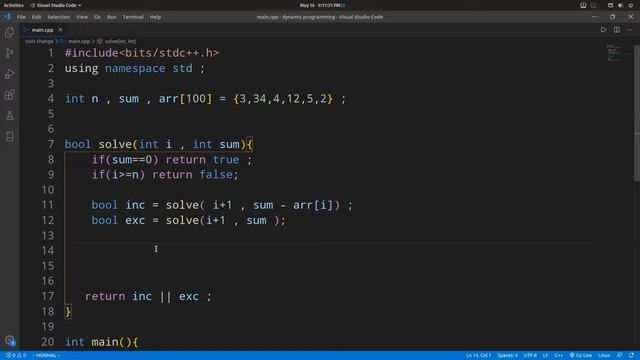Open the Testing flask view

(x=9, y=116)
